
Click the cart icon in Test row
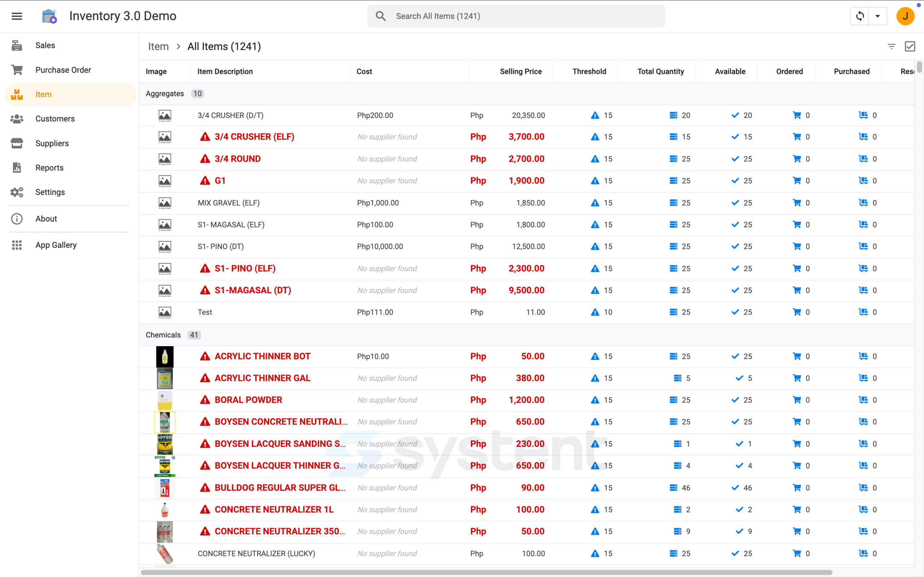(x=797, y=312)
